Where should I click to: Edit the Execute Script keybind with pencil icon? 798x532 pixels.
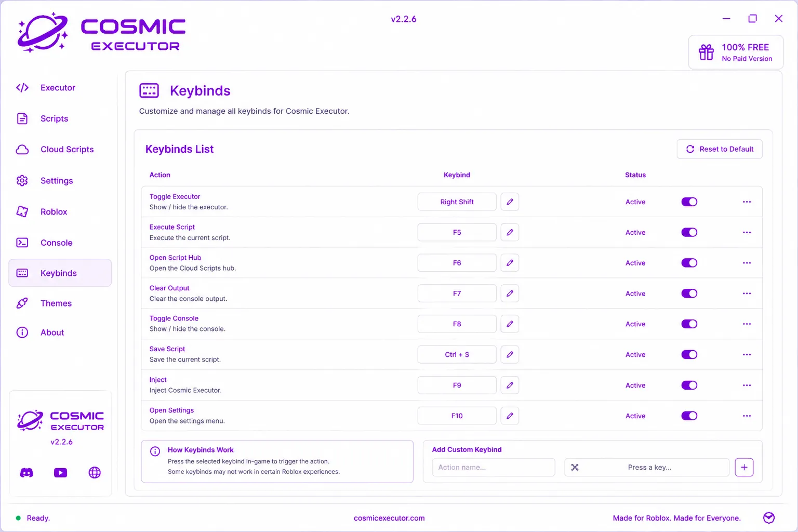pos(510,232)
